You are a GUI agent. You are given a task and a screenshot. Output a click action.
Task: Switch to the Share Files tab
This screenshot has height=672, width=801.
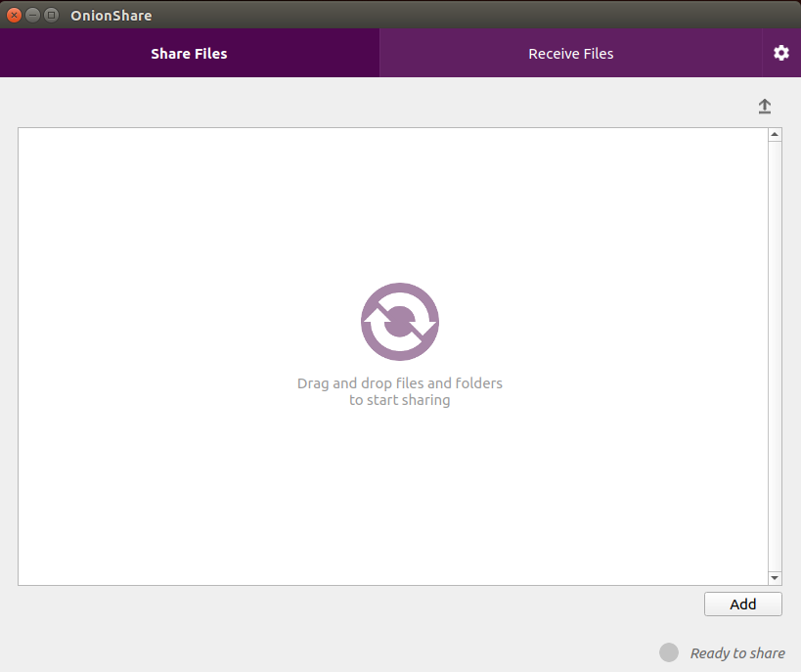(189, 54)
